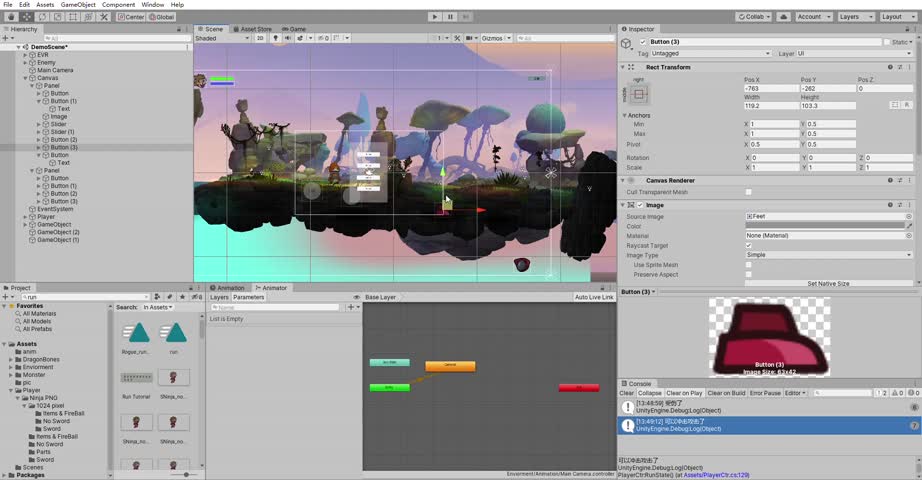Open the Layout dropdown in top toolbar
Image resolution: width=922 pixels, height=480 pixels.
pos(896,17)
